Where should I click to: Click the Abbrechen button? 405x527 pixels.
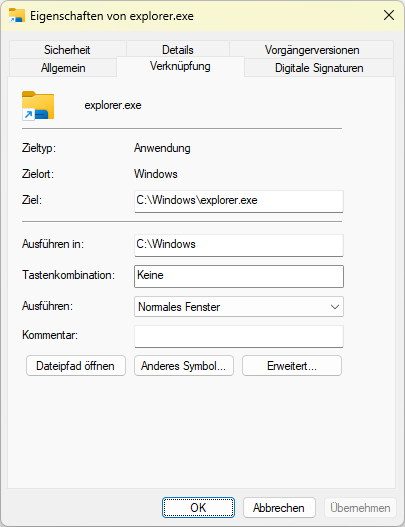(279, 508)
